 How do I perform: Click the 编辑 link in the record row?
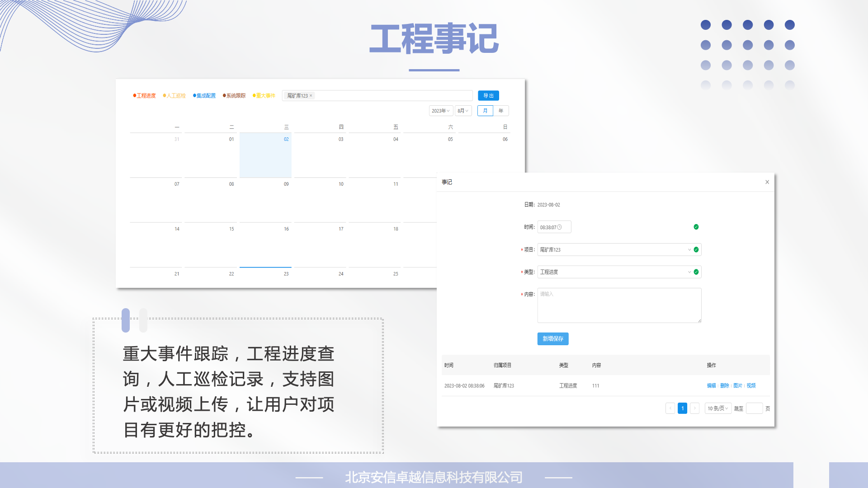(711, 386)
